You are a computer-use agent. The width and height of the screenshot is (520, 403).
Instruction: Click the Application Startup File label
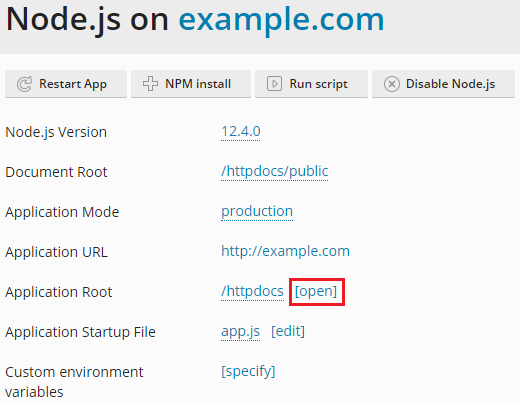pyautogui.click(x=80, y=332)
